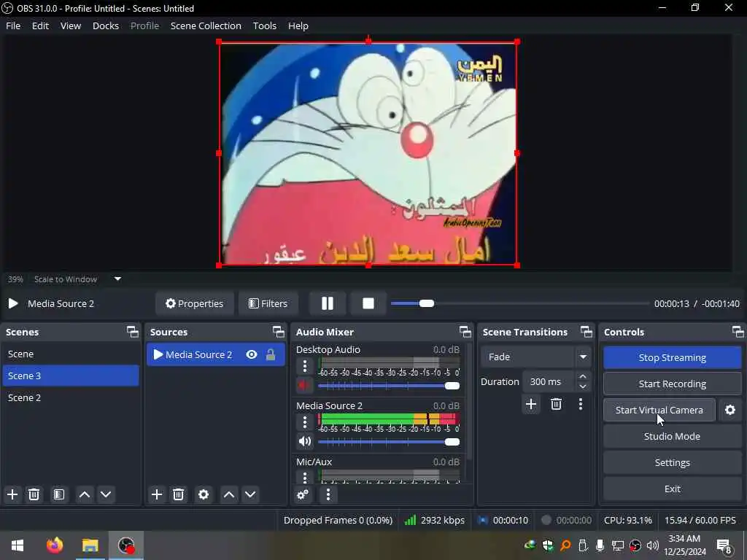Stop media playback
This screenshot has height=560, width=747.
point(368,303)
